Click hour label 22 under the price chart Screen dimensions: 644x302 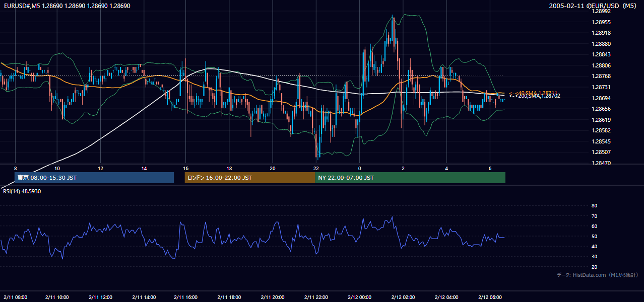click(x=316, y=169)
